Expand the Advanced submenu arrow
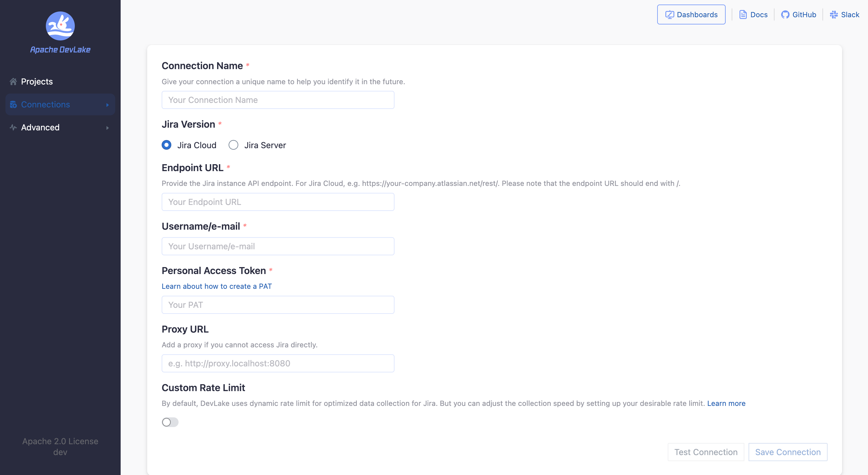This screenshot has width=868, height=475. coord(107,128)
